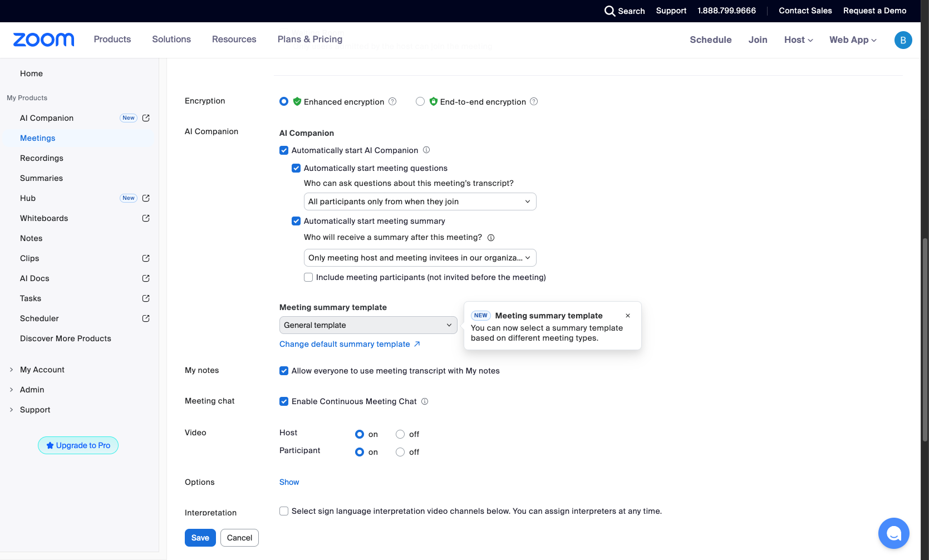Open Products menu
Image resolution: width=929 pixels, height=560 pixels.
tap(112, 40)
